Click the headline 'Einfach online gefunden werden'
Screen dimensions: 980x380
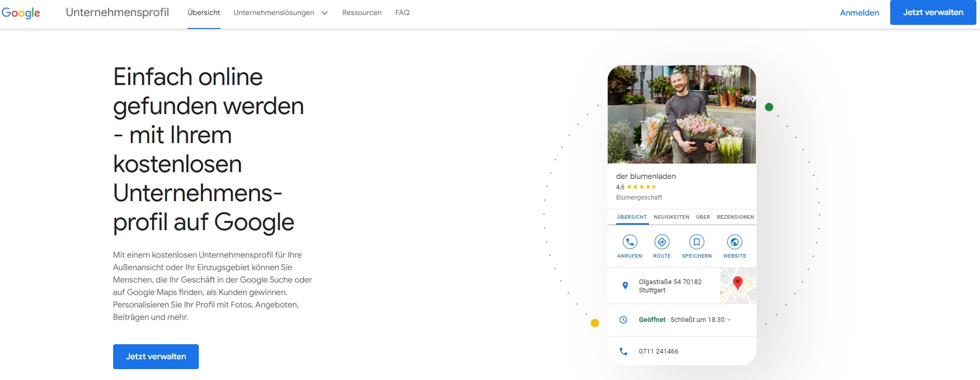tap(209, 91)
